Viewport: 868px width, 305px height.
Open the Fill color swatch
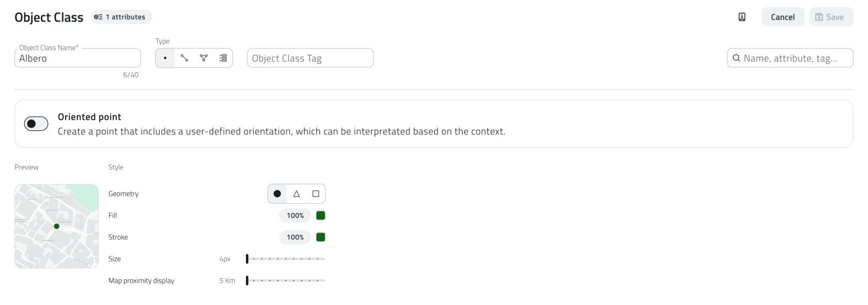pyautogui.click(x=320, y=216)
